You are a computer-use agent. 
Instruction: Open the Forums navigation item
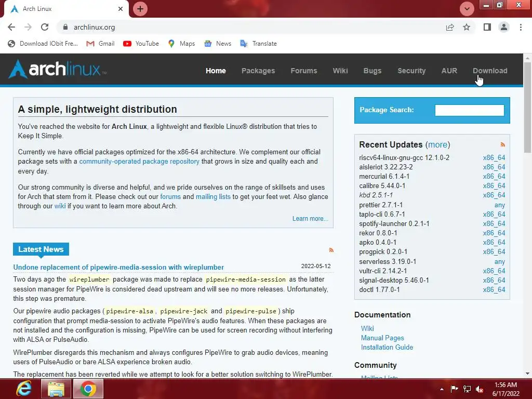tap(304, 71)
